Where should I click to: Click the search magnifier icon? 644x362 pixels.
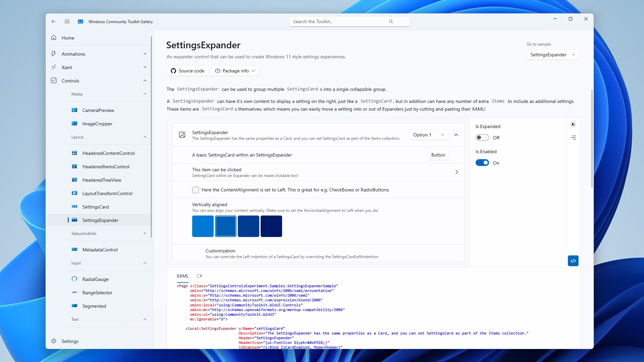click(x=391, y=21)
